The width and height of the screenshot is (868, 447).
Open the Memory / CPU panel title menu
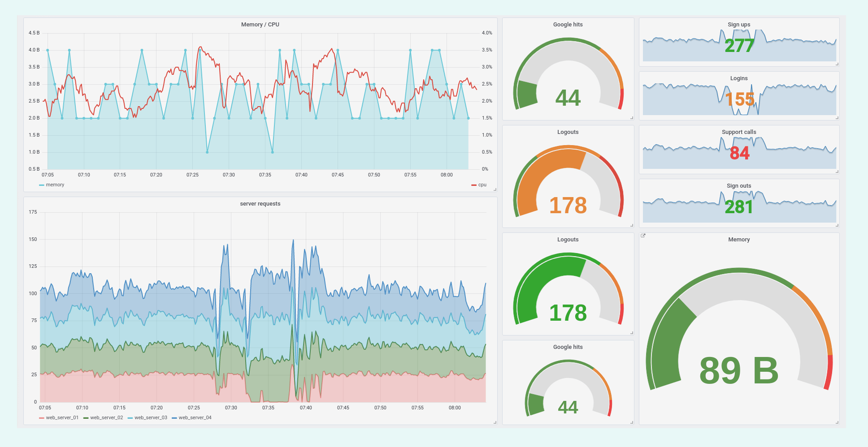pyautogui.click(x=260, y=25)
